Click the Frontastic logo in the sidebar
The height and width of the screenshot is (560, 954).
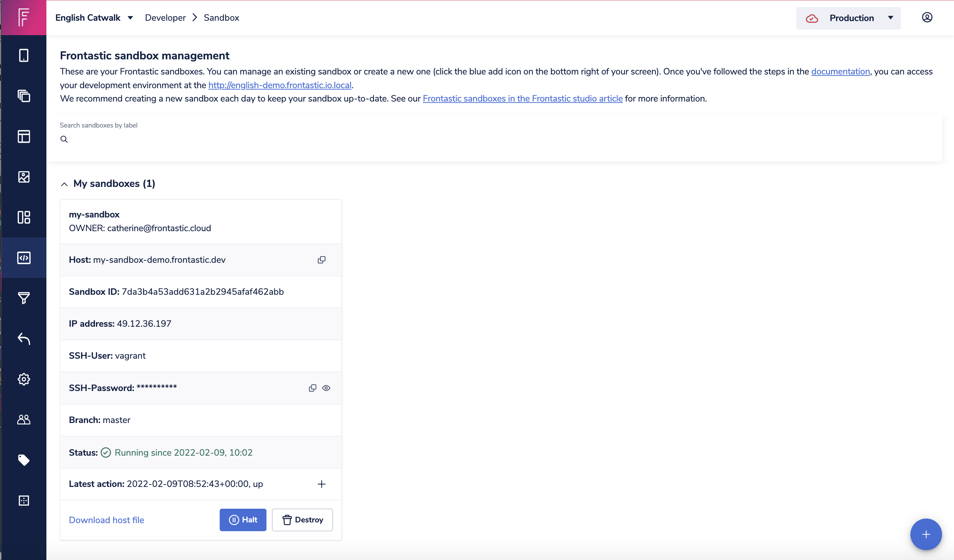click(24, 18)
